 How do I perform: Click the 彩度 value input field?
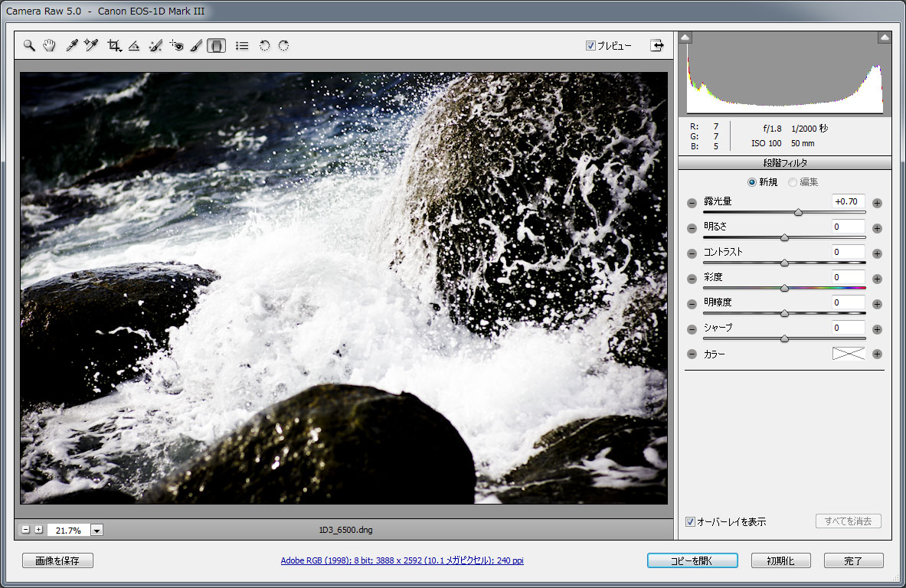[849, 277]
